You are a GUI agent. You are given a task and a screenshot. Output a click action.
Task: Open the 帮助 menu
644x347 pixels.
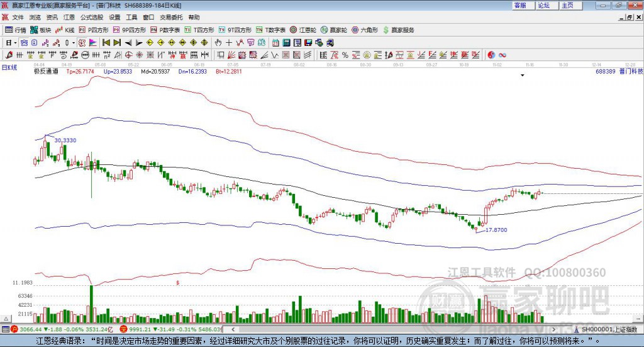click(x=194, y=17)
